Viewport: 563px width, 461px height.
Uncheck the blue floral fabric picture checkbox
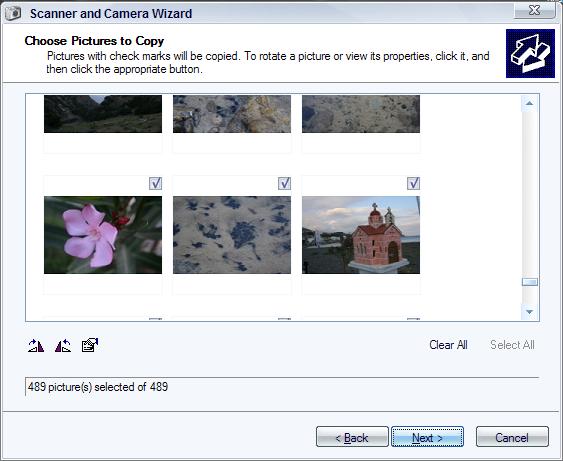coord(284,183)
